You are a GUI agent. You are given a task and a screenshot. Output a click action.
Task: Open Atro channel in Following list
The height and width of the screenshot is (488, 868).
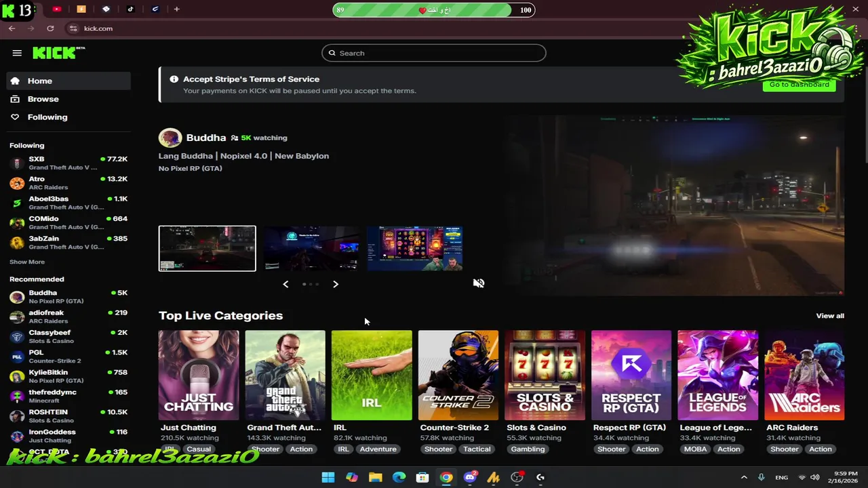tap(68, 183)
